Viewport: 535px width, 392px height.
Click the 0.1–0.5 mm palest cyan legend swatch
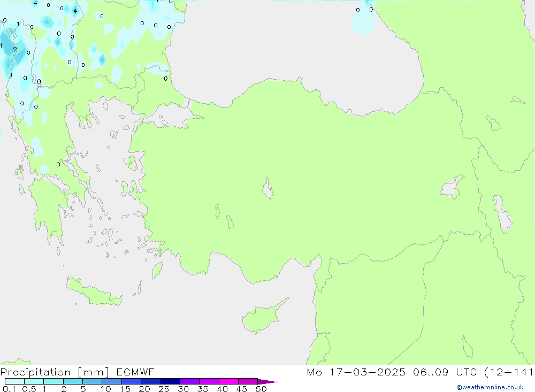pyautogui.click(x=14, y=381)
